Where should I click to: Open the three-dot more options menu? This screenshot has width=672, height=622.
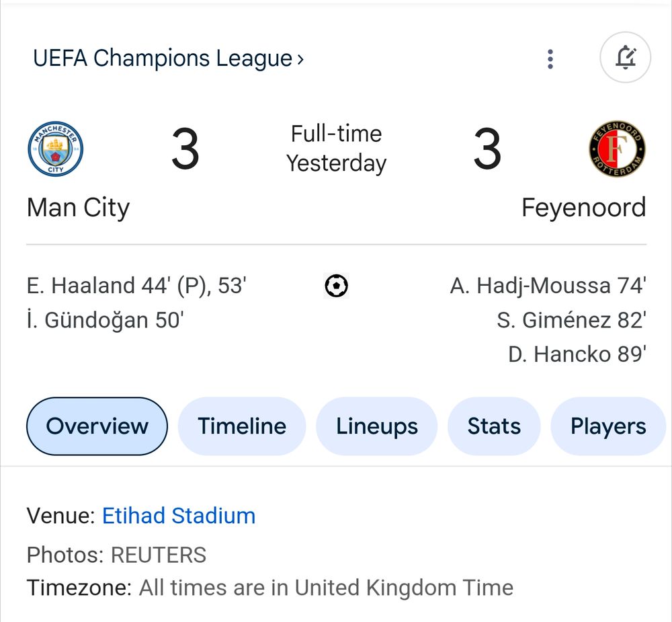pos(550,59)
